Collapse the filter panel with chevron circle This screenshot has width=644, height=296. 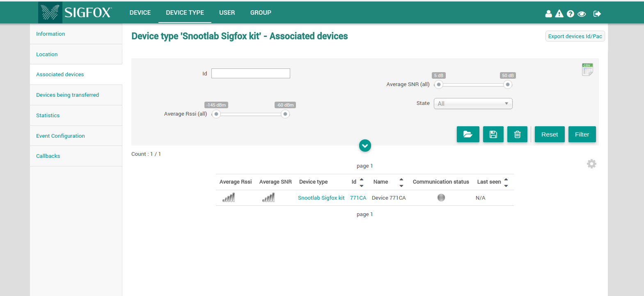pos(365,146)
